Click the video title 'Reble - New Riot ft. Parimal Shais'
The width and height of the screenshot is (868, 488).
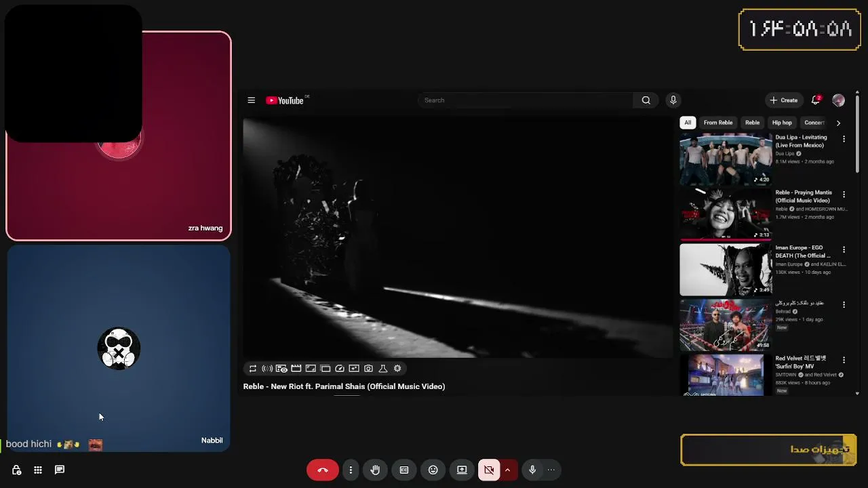344,386
